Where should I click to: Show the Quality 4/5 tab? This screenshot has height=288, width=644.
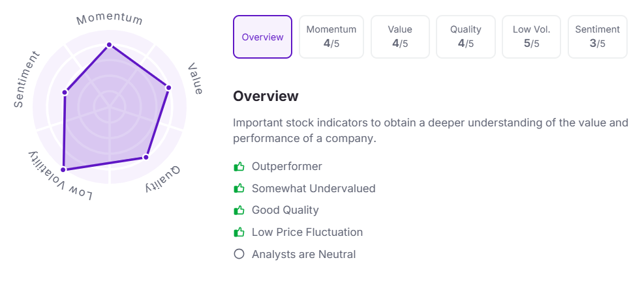(466, 37)
